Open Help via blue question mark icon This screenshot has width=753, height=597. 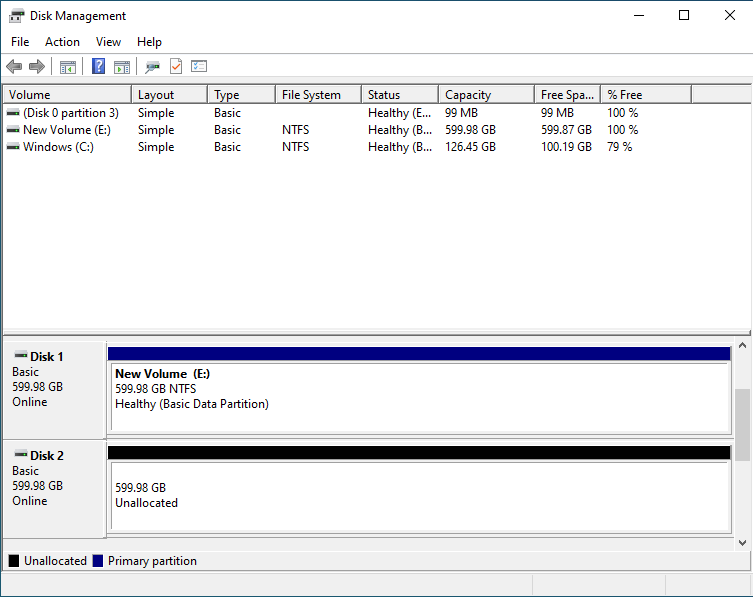point(98,66)
